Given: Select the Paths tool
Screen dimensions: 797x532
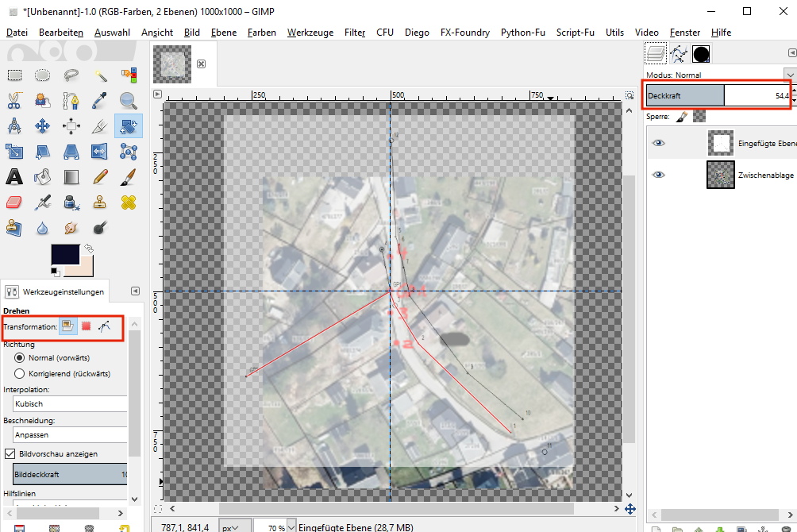Looking at the screenshot, I should click(71, 101).
